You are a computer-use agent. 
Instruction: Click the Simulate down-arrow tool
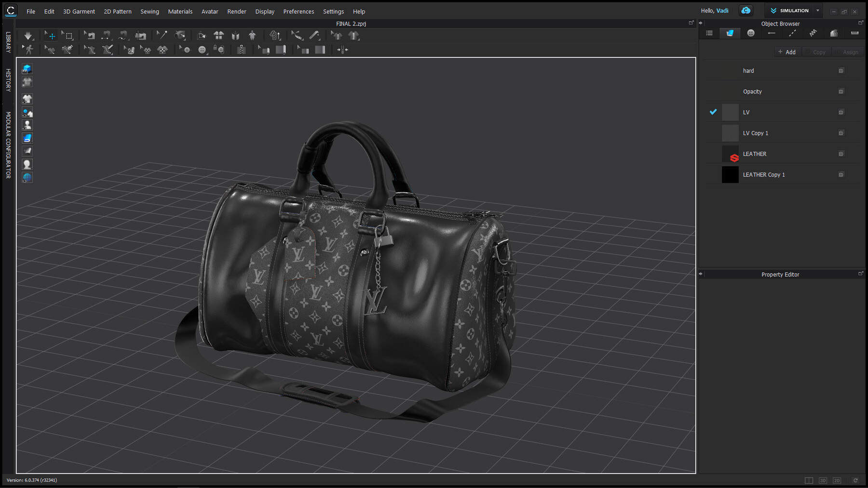tap(28, 36)
